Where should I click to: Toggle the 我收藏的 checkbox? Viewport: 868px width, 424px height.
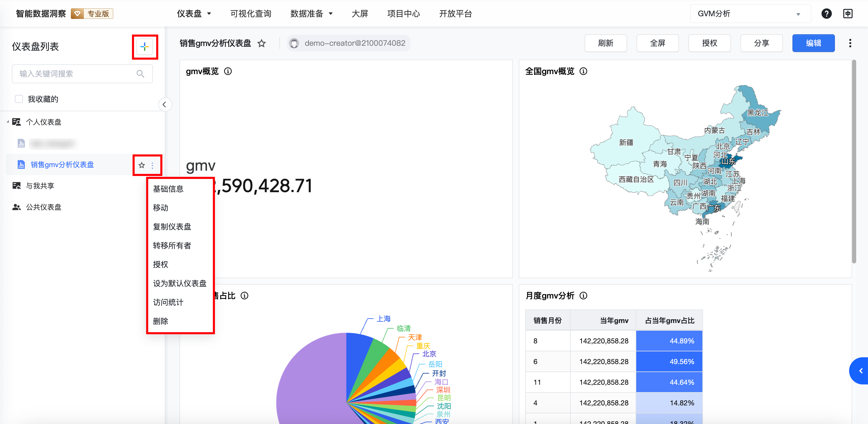click(19, 99)
